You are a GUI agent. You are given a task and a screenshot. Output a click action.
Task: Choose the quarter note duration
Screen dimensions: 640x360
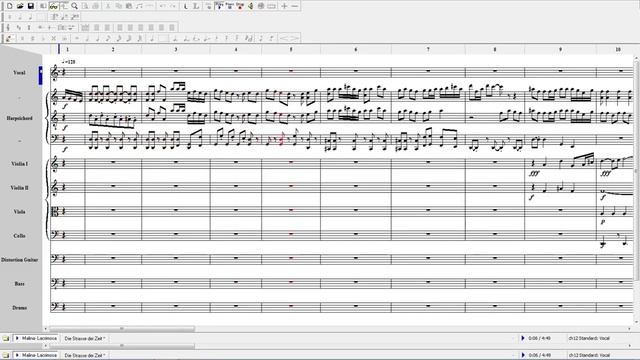(98, 38)
